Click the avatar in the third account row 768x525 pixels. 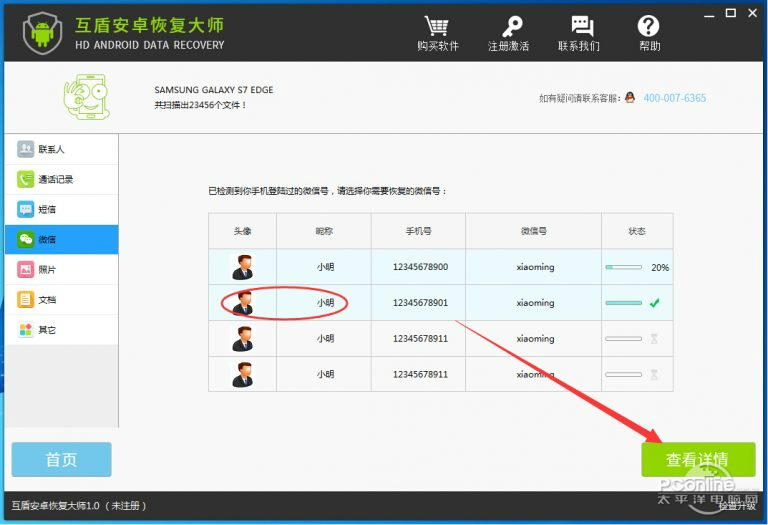point(242,338)
